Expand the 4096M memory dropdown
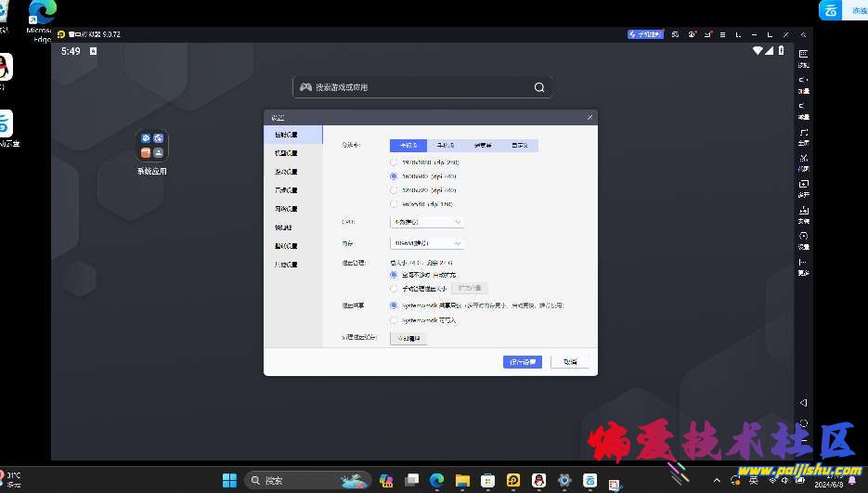This screenshot has width=868, height=493. tap(426, 243)
